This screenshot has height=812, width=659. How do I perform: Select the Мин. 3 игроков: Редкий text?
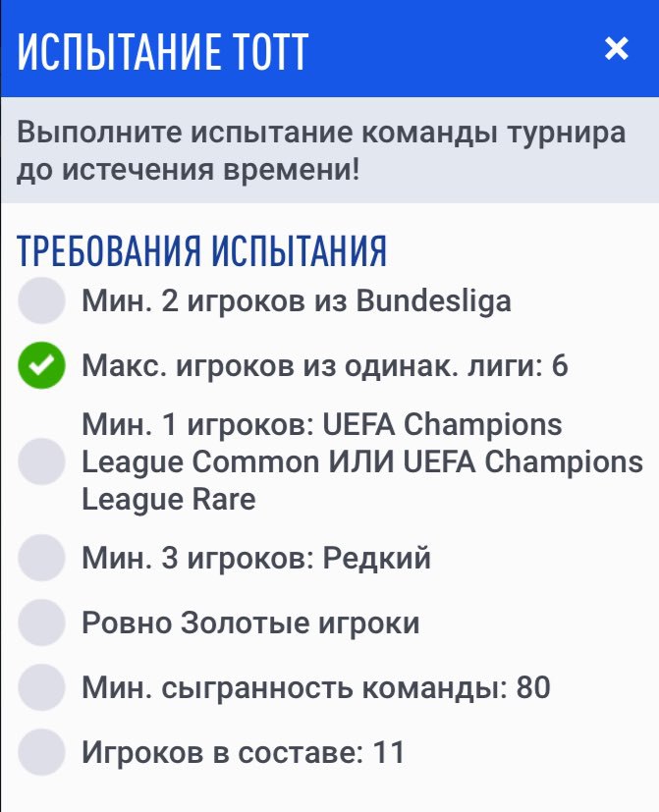255,558
